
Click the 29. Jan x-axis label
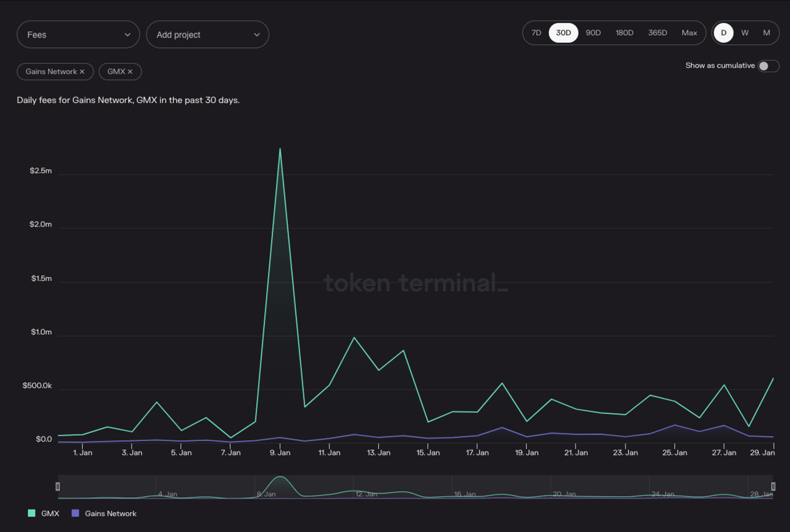(x=762, y=453)
